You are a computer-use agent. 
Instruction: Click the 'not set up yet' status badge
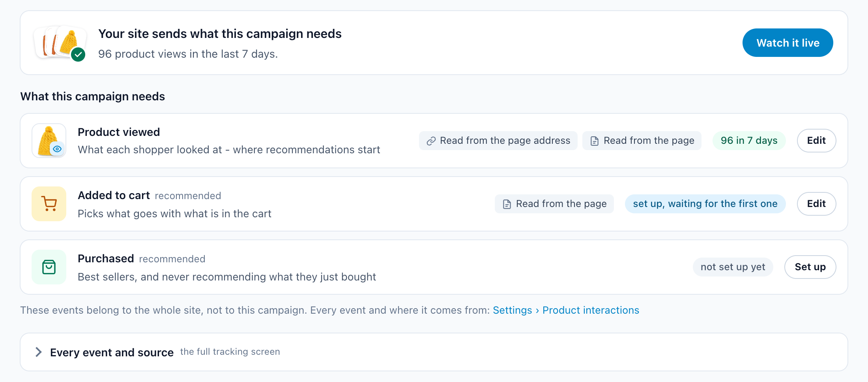tap(733, 267)
